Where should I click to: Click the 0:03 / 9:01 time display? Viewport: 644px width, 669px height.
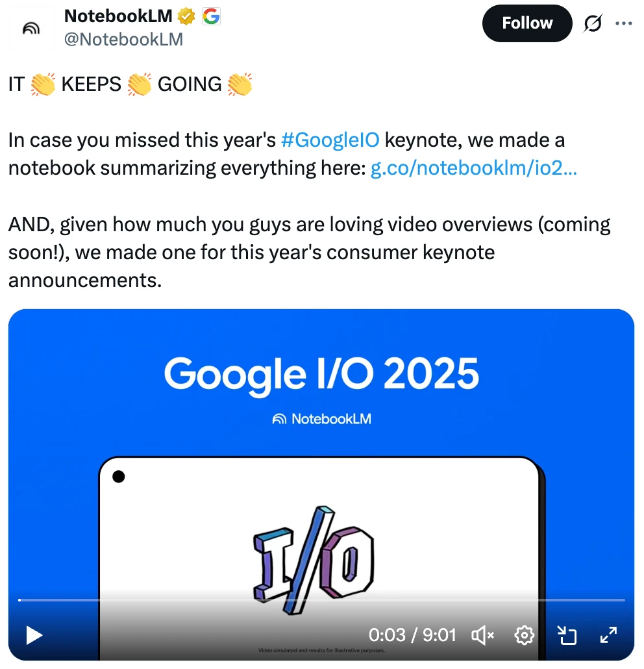[x=412, y=635]
